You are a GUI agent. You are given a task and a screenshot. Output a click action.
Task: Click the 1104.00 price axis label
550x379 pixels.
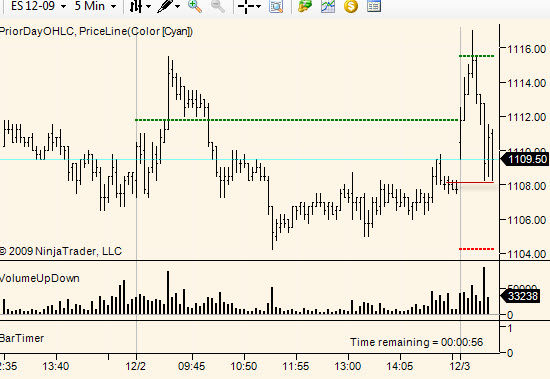[x=526, y=254]
